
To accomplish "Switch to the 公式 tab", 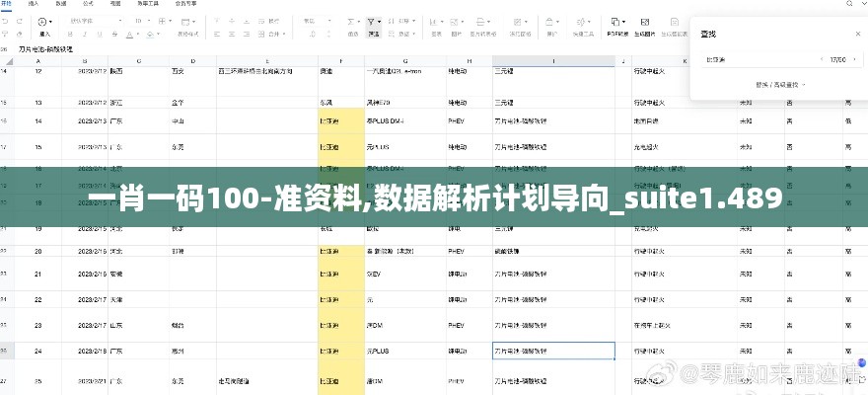I will pyautogui.click(x=88, y=4).
